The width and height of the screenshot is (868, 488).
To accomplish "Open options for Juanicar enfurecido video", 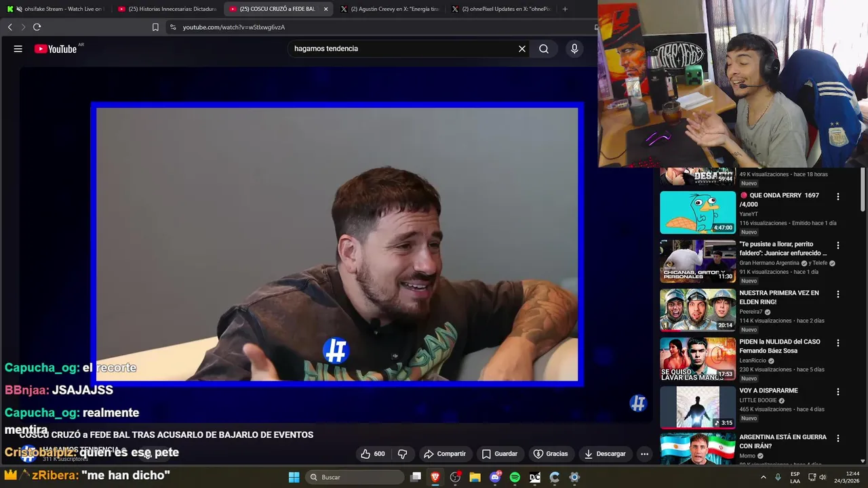I will (x=838, y=245).
